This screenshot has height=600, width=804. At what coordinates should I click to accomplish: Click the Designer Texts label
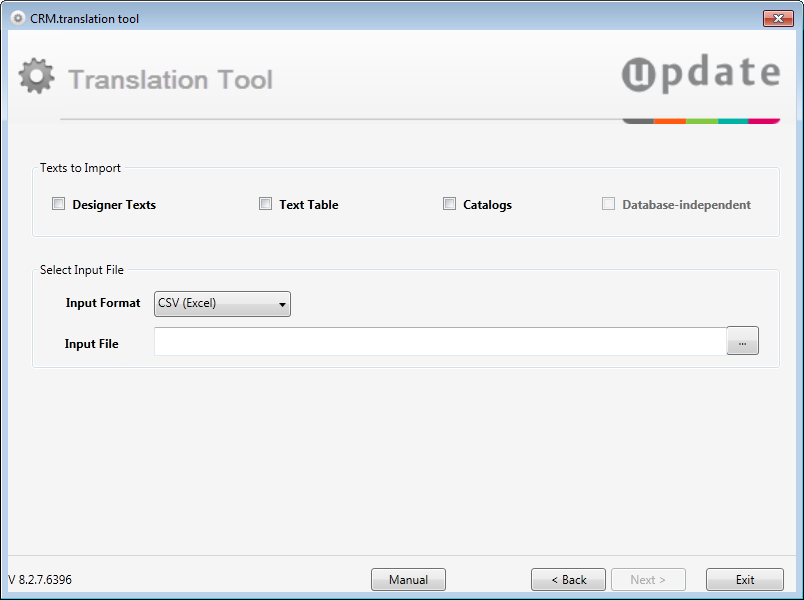(x=114, y=205)
